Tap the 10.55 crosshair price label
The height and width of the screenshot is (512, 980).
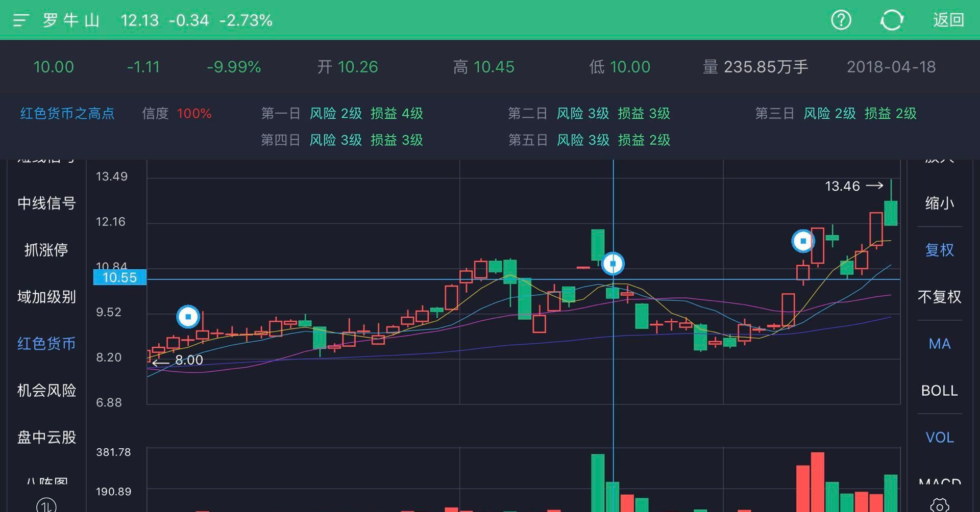(120, 277)
